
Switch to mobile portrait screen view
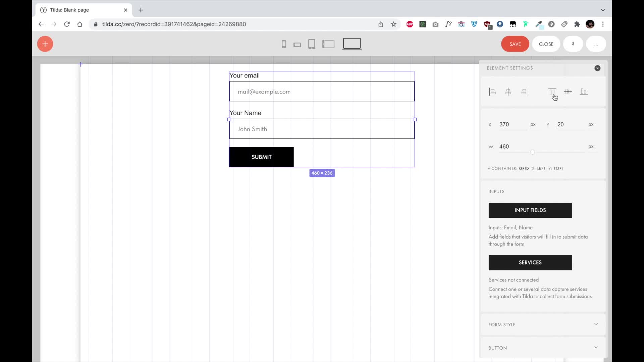coord(284,44)
